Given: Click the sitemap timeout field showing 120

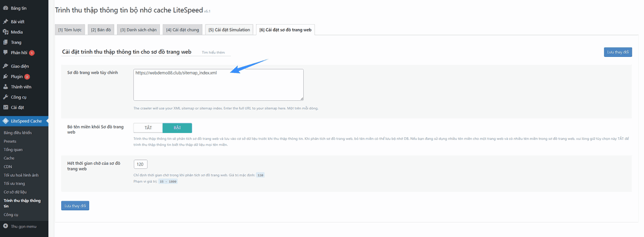Looking at the screenshot, I should [141, 164].
